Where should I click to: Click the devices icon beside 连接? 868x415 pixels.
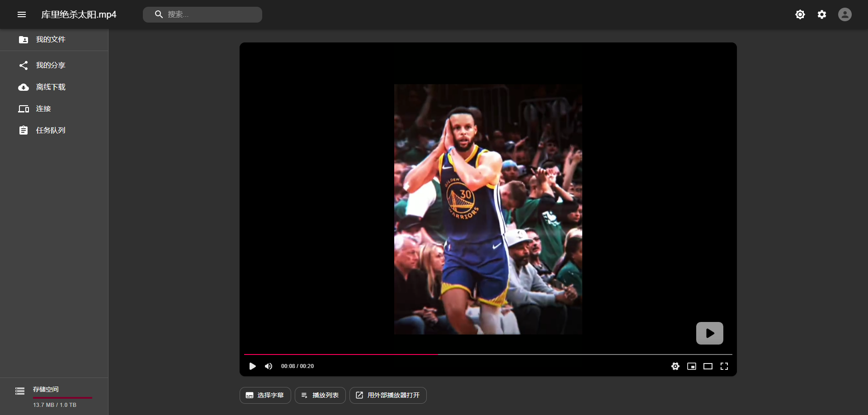pyautogui.click(x=24, y=109)
